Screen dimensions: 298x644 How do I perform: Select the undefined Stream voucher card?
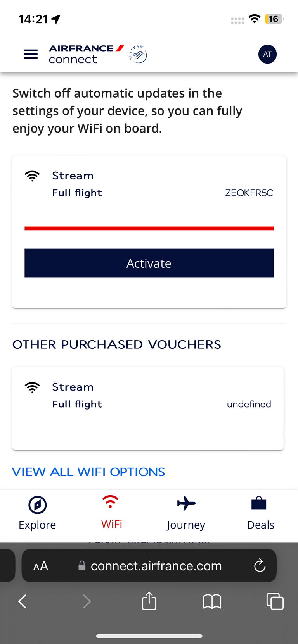tap(148, 408)
